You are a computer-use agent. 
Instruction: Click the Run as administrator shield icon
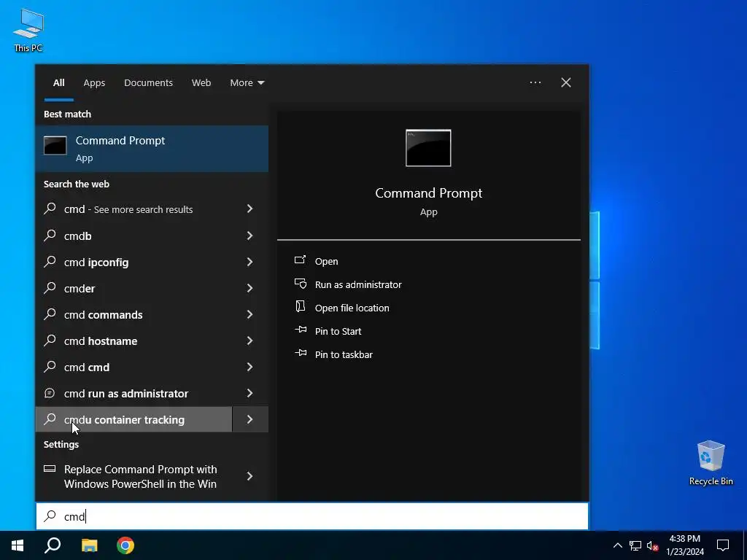point(300,284)
